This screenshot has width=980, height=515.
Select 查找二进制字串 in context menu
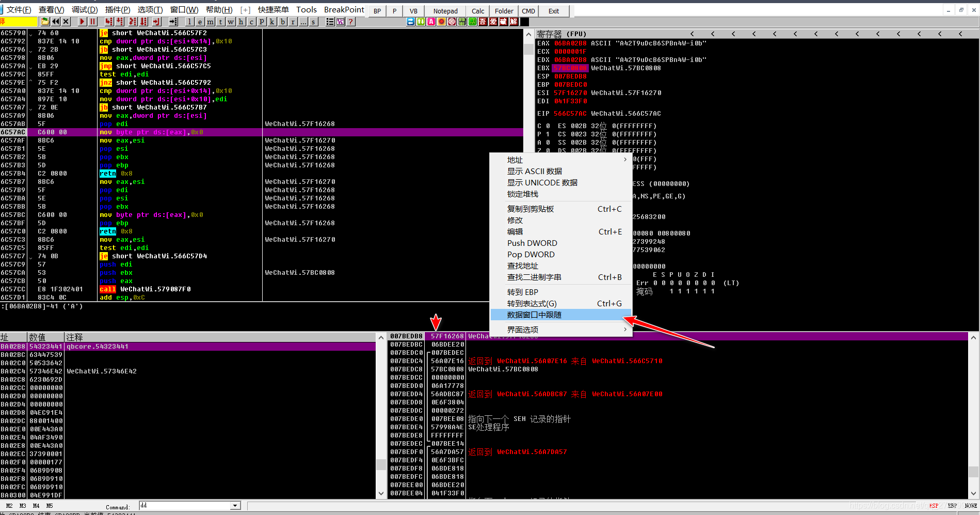[x=561, y=277]
